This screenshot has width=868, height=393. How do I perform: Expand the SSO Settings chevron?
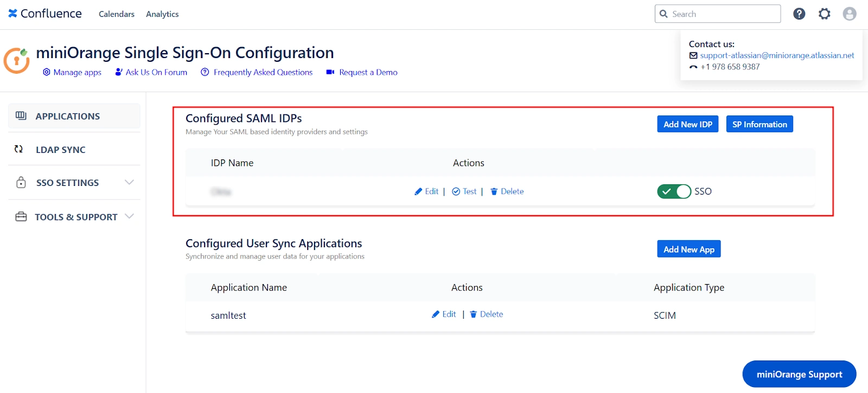129,182
